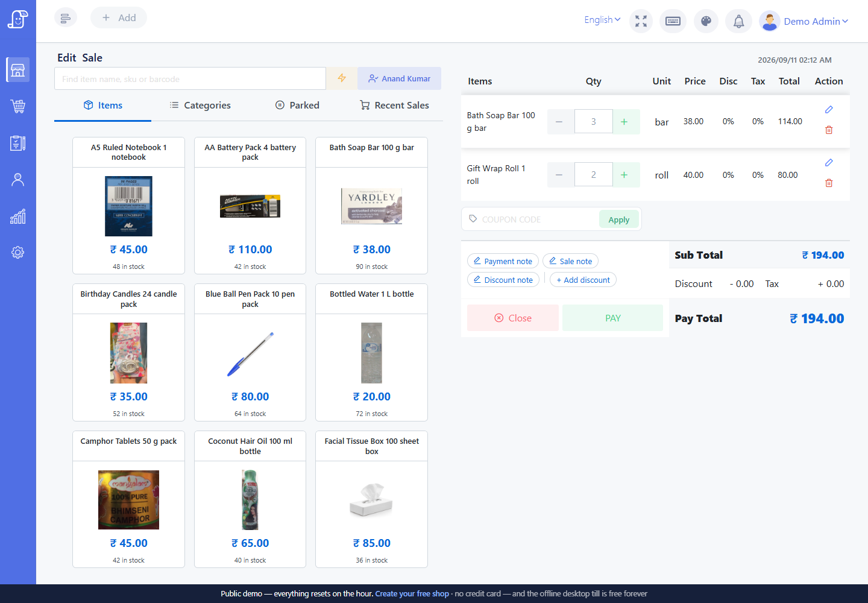Decrease Bath Soap Bar quantity

pos(559,122)
